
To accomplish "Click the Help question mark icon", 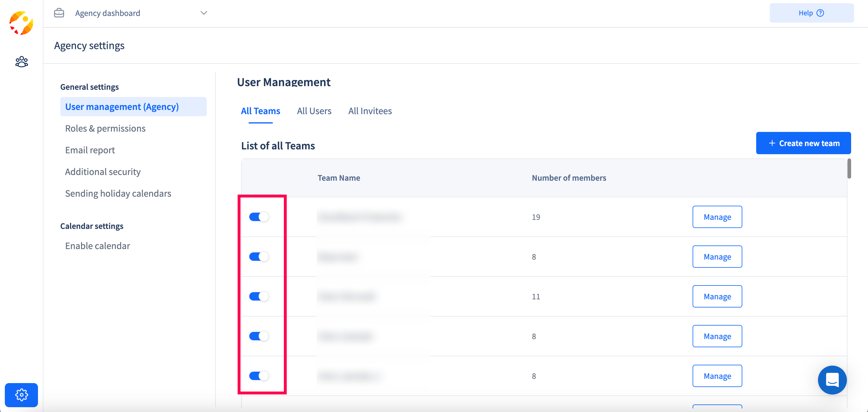I will coord(820,13).
